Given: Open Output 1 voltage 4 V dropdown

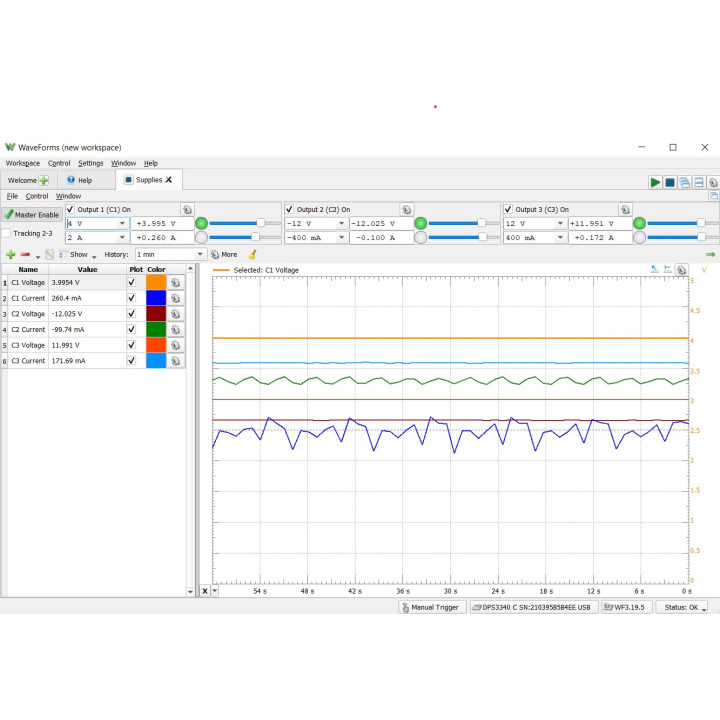Looking at the screenshot, I should point(123,224).
